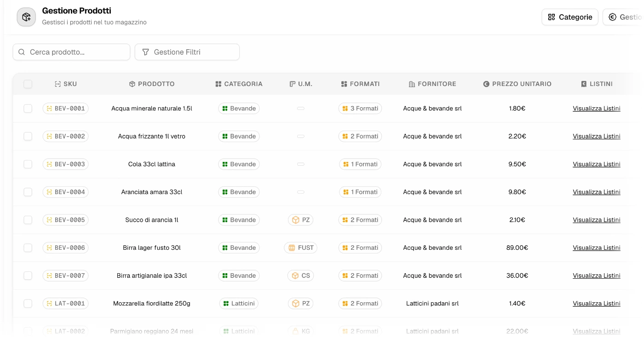This screenshot has width=644, height=339.
Task: Click the Latticini padani srl supplier for Mozzarella
Action: (432, 304)
